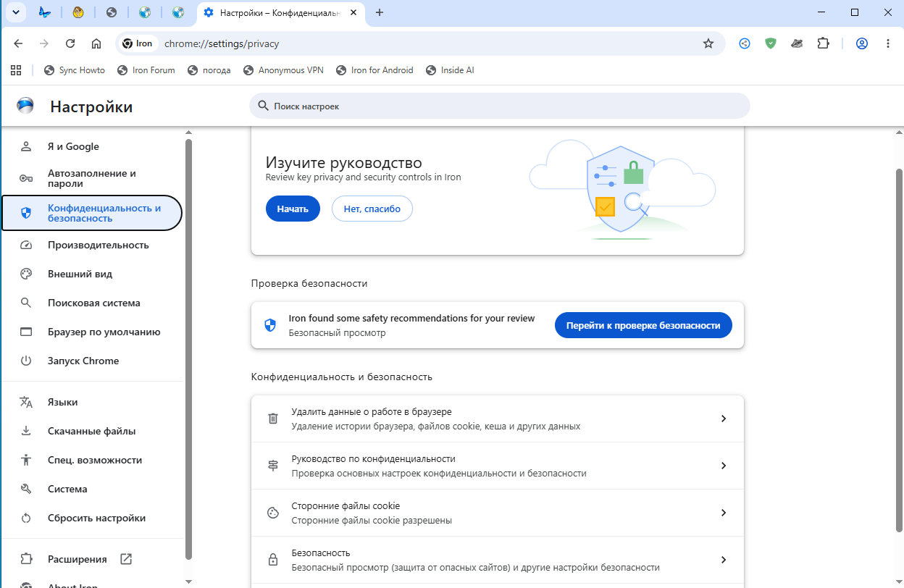The width and height of the screenshot is (904, 588).
Task: Expand the 'Удалить данные о работе в браузере' row arrow
Action: (x=723, y=419)
